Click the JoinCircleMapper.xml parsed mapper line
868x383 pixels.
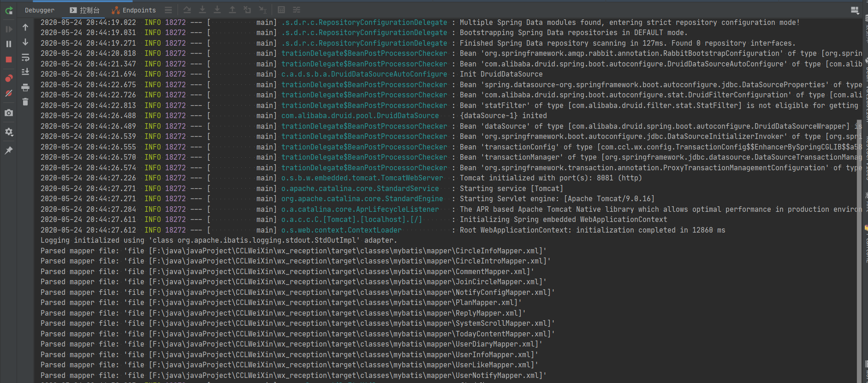(x=293, y=282)
